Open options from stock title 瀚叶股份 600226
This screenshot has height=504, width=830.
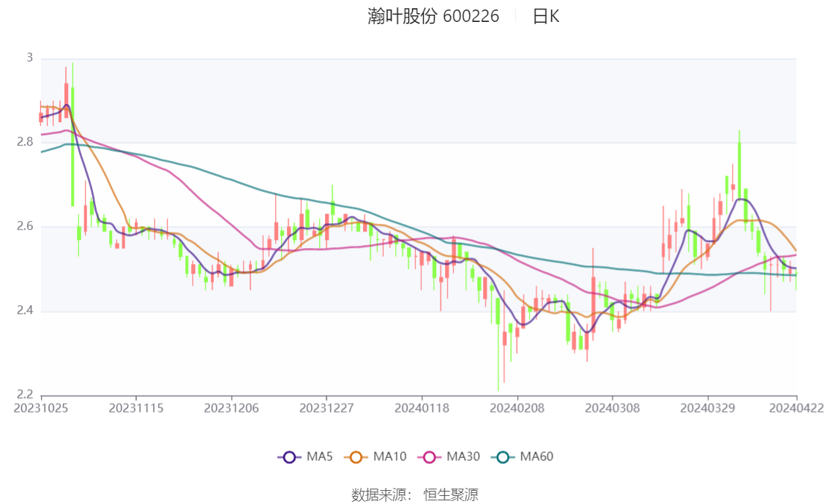point(432,16)
